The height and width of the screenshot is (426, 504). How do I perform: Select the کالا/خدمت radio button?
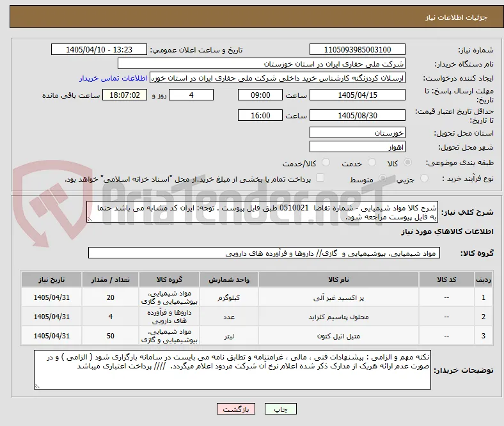[326, 162]
